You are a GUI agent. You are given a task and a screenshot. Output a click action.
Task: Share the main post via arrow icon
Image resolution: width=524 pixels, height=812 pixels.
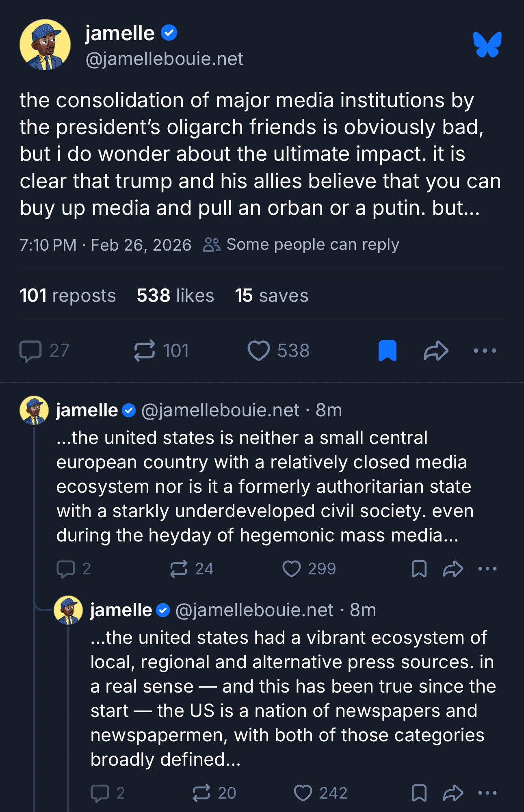[x=436, y=351]
